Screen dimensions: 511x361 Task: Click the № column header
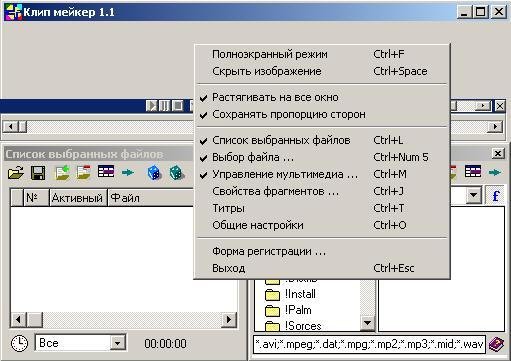click(36, 198)
